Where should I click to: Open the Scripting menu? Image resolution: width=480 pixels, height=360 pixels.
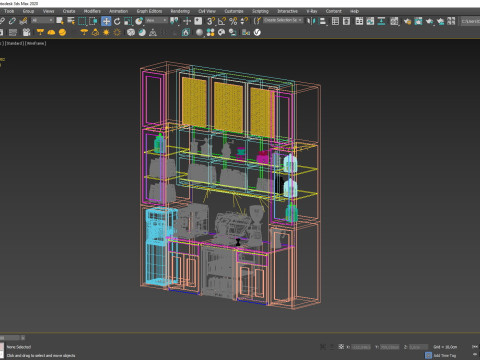click(260, 11)
